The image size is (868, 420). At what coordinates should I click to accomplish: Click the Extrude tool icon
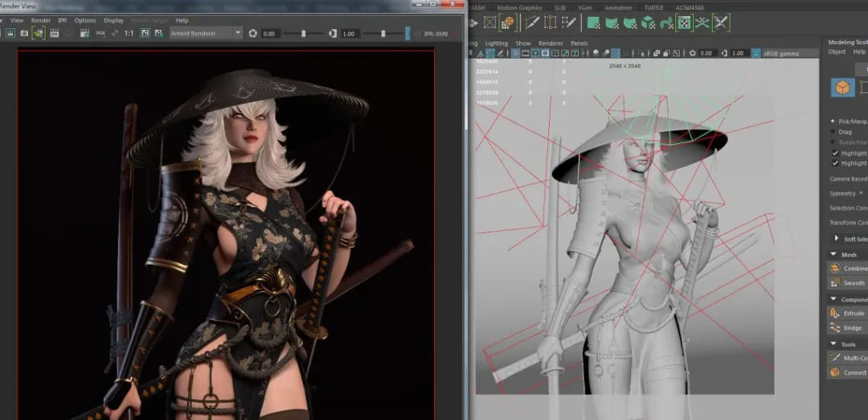836,313
